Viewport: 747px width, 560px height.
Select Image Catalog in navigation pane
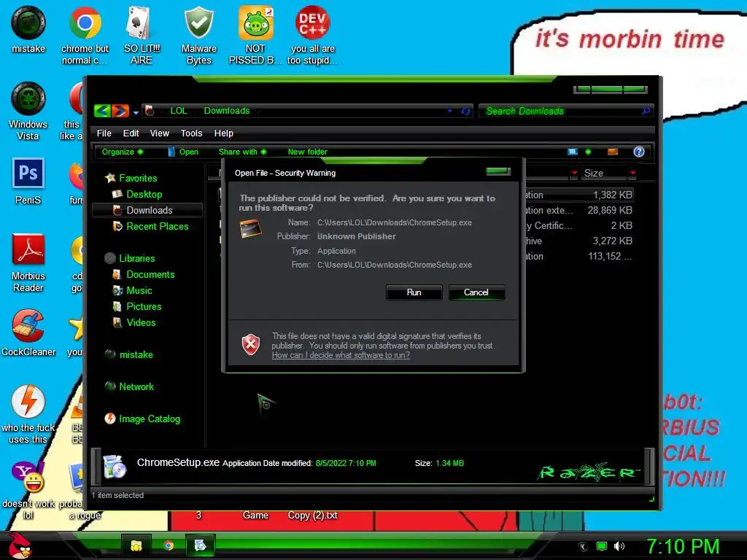point(149,419)
